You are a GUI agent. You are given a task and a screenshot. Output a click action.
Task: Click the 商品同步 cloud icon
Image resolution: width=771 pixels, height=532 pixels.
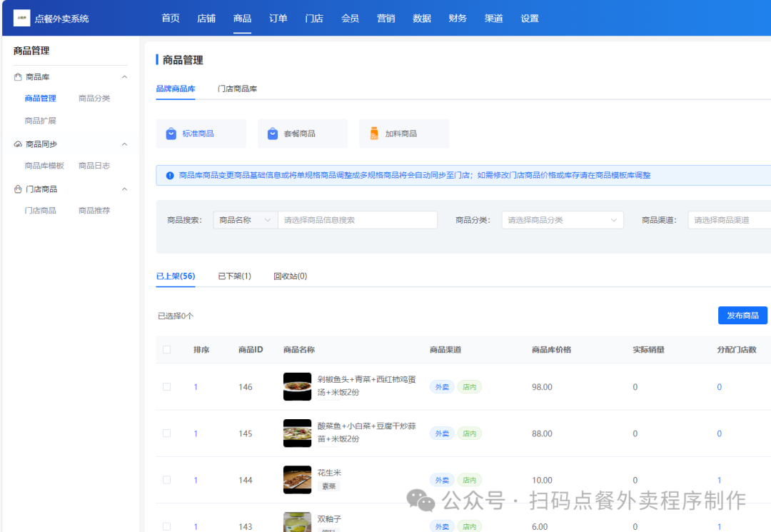[x=18, y=144]
